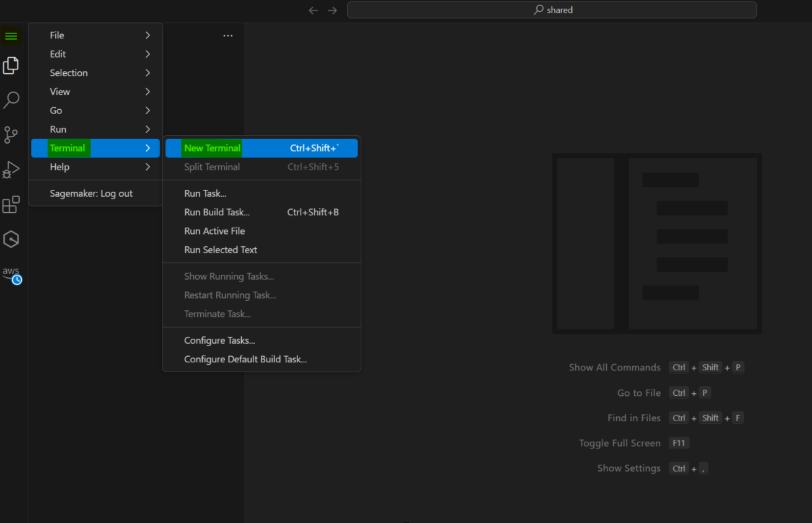Open the Run and Debug icon

point(11,169)
